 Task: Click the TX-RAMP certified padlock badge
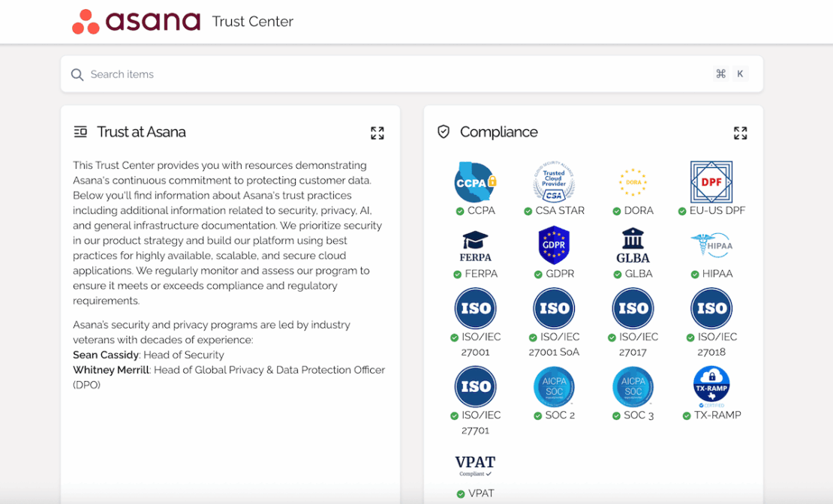(x=711, y=386)
